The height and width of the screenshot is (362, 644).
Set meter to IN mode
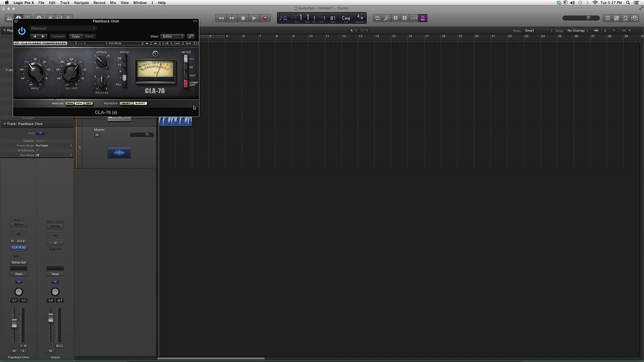click(x=186, y=67)
